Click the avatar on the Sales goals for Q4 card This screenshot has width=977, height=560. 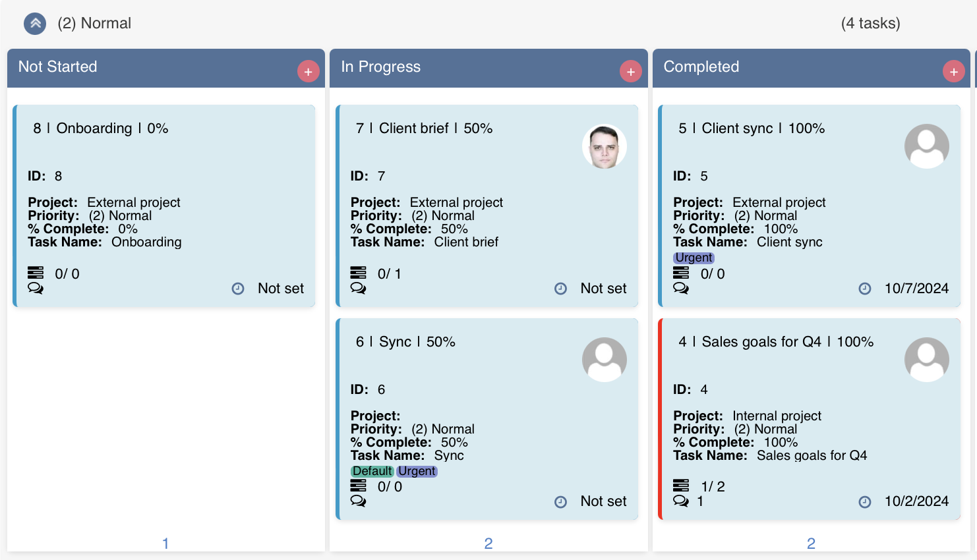[x=927, y=359]
